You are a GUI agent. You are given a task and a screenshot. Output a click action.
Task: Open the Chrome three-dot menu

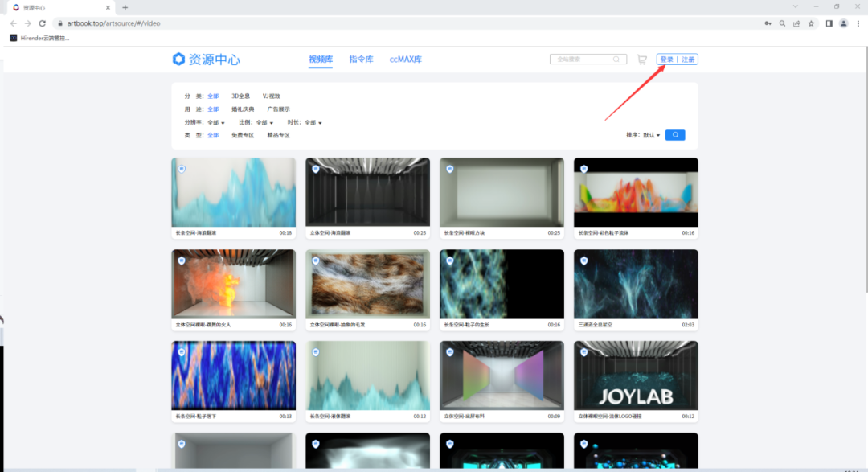pyautogui.click(x=858, y=23)
